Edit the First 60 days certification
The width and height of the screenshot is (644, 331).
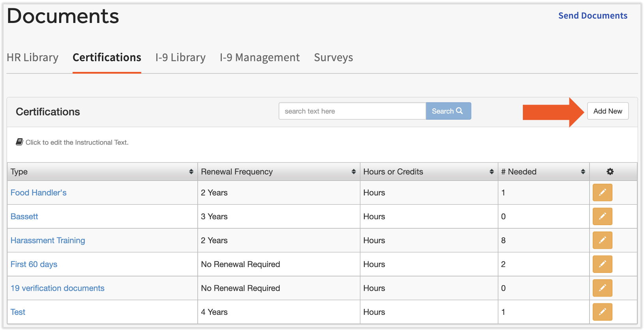602,264
